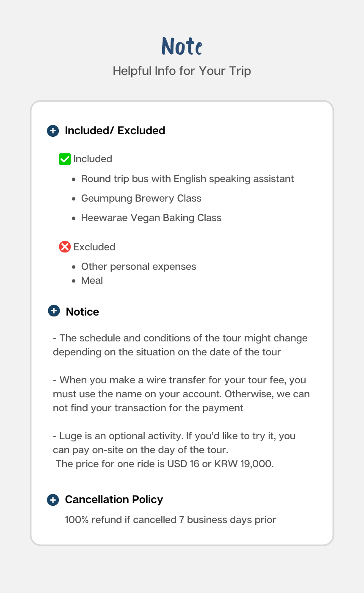
Task: Click the green checkmark Included icon
Action: point(65,159)
